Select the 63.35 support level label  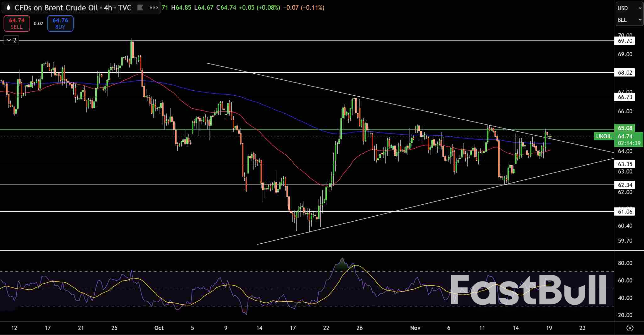pos(625,164)
